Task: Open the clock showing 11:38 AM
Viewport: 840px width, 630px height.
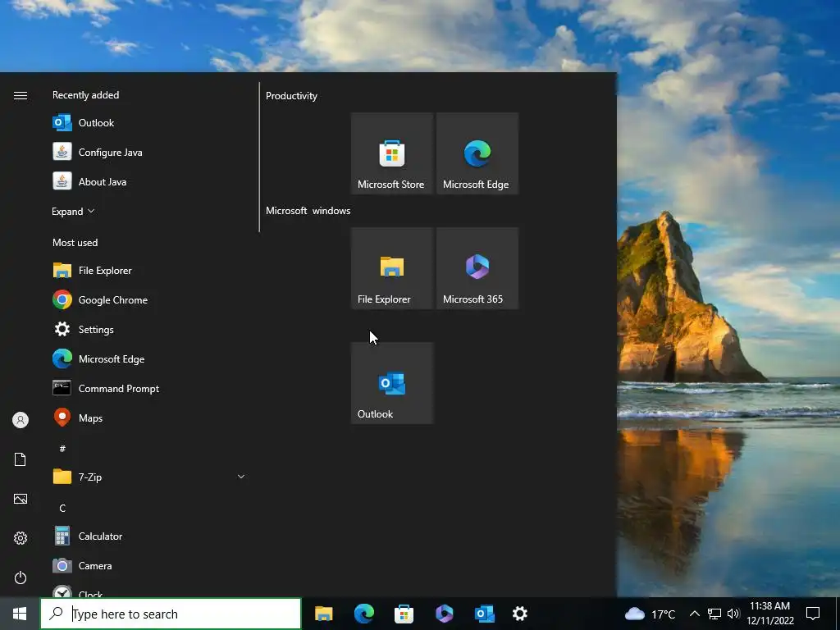Action: tap(770, 614)
